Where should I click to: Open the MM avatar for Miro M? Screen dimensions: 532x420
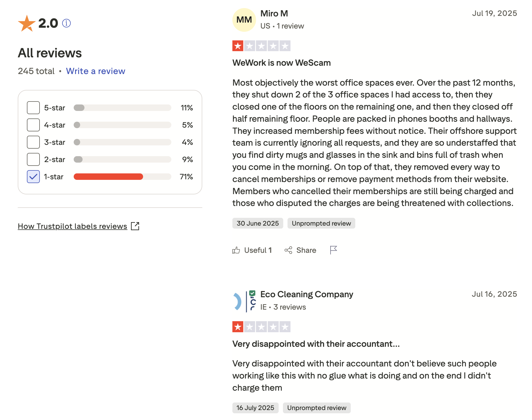pyautogui.click(x=244, y=20)
